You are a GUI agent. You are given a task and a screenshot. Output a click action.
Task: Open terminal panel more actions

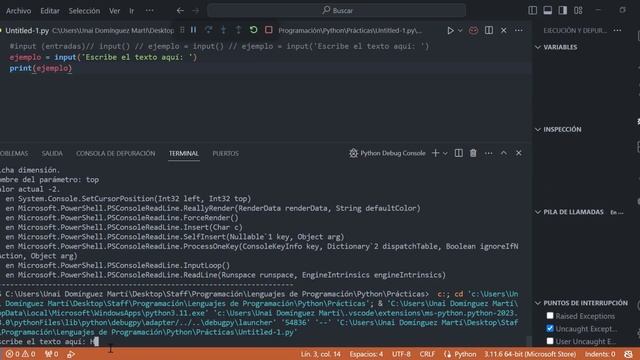pos(489,153)
